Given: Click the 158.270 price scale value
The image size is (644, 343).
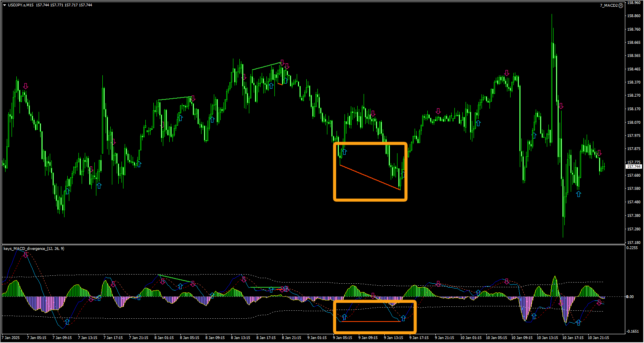Looking at the screenshot, I should [634, 95].
